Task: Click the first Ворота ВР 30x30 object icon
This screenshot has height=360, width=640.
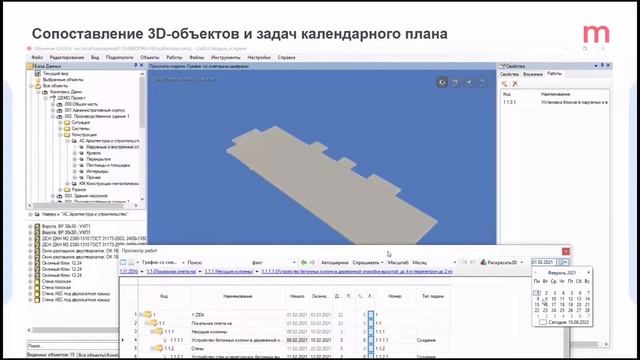Action: click(x=37, y=226)
